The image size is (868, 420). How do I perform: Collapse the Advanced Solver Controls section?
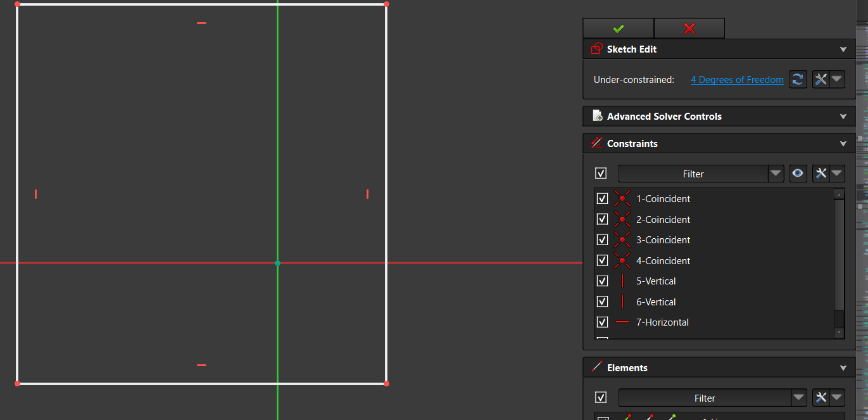pyautogui.click(x=843, y=117)
